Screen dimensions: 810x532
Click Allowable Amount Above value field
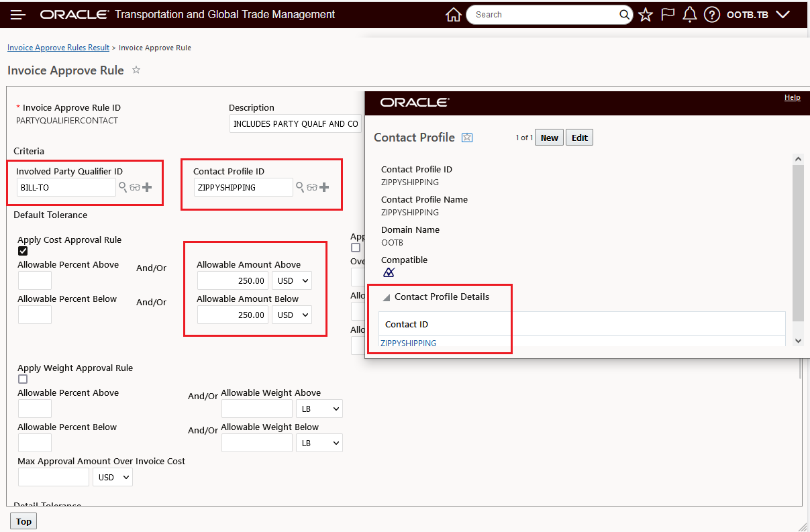(x=233, y=280)
